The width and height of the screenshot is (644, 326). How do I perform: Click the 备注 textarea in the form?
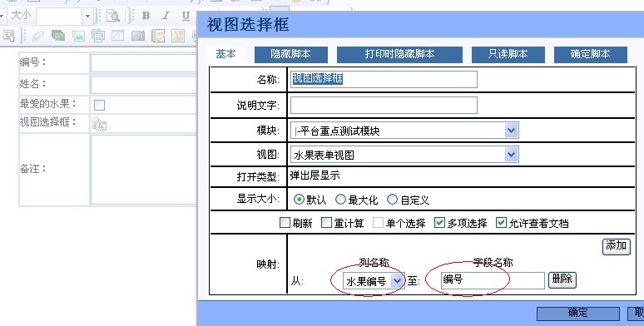coord(143,170)
